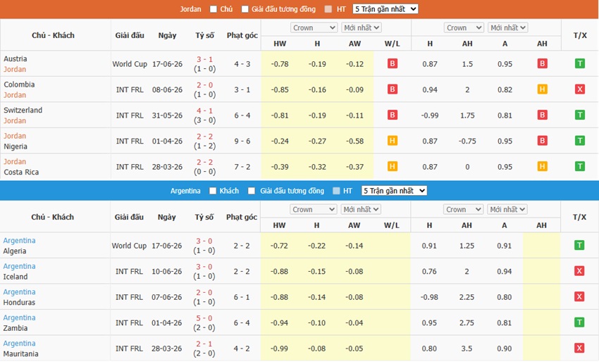Click the 3 - 1 score in Austria row
The width and height of the screenshot is (599, 364).
point(205,59)
